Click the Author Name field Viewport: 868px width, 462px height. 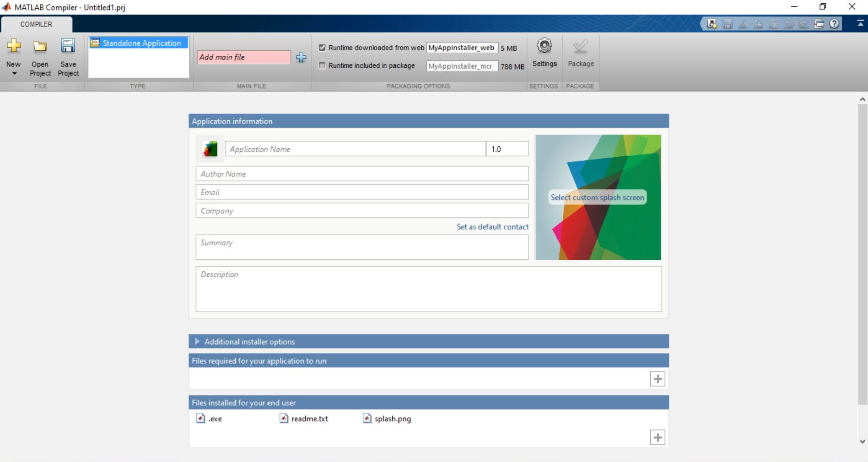361,174
